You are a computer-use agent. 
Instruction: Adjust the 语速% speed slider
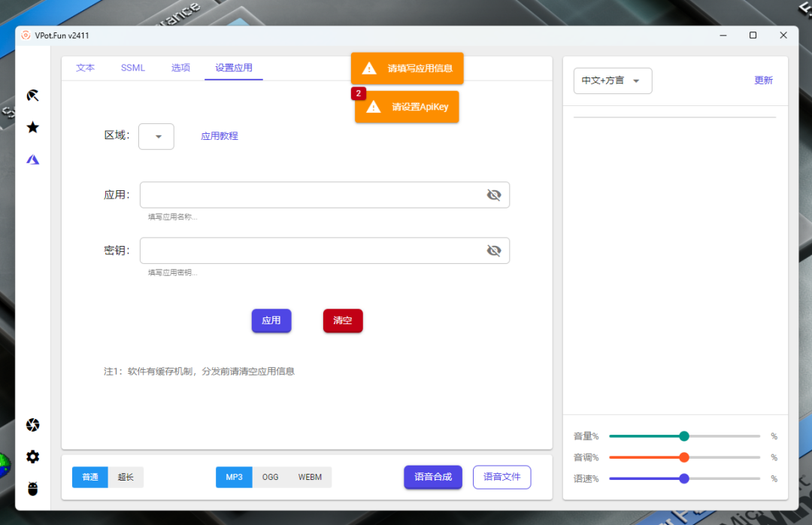(x=684, y=479)
